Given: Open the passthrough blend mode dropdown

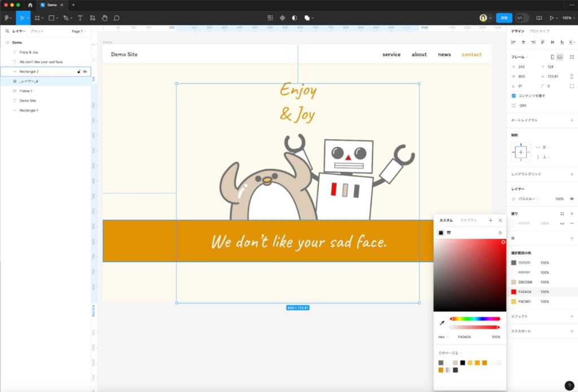Looking at the screenshot, I should [528, 199].
